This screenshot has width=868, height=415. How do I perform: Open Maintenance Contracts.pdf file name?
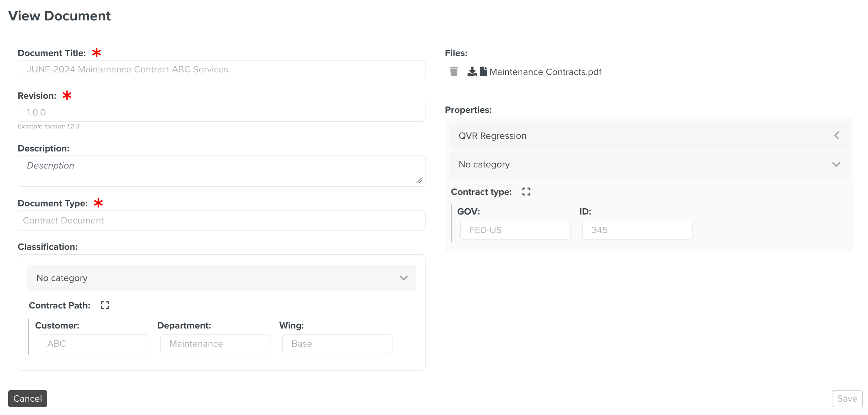pyautogui.click(x=545, y=72)
